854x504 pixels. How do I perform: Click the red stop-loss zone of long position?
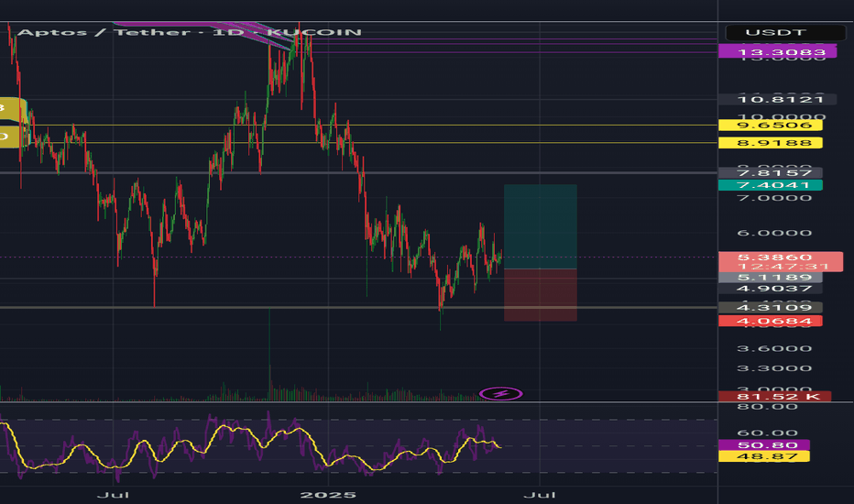tap(541, 295)
